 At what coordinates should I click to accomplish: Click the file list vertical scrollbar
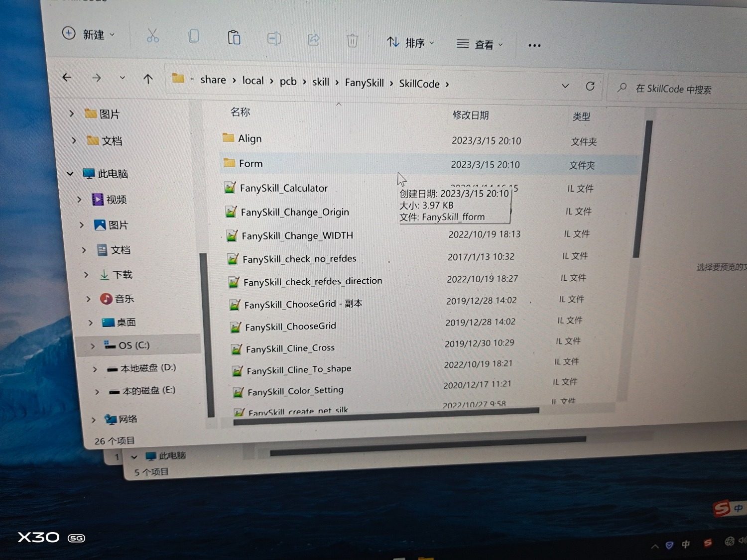click(642, 189)
